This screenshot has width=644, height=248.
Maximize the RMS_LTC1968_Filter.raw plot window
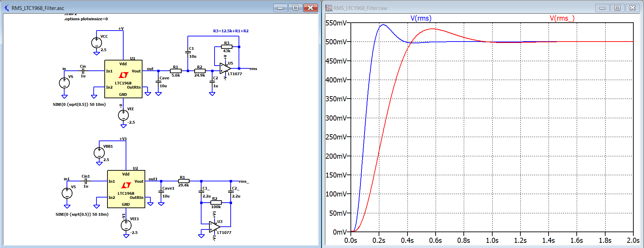coord(617,8)
